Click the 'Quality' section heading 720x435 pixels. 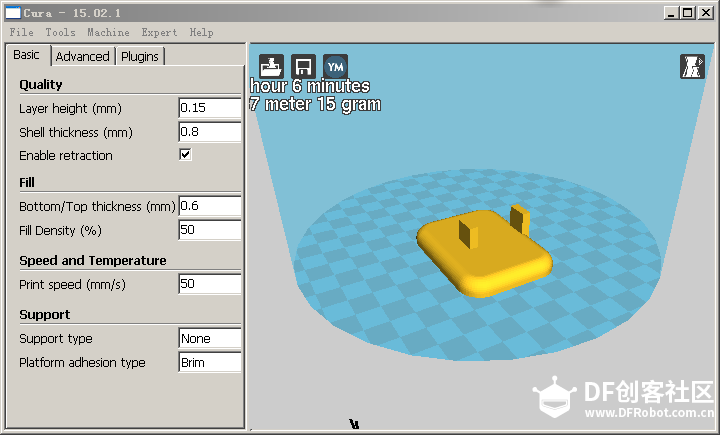(40, 85)
